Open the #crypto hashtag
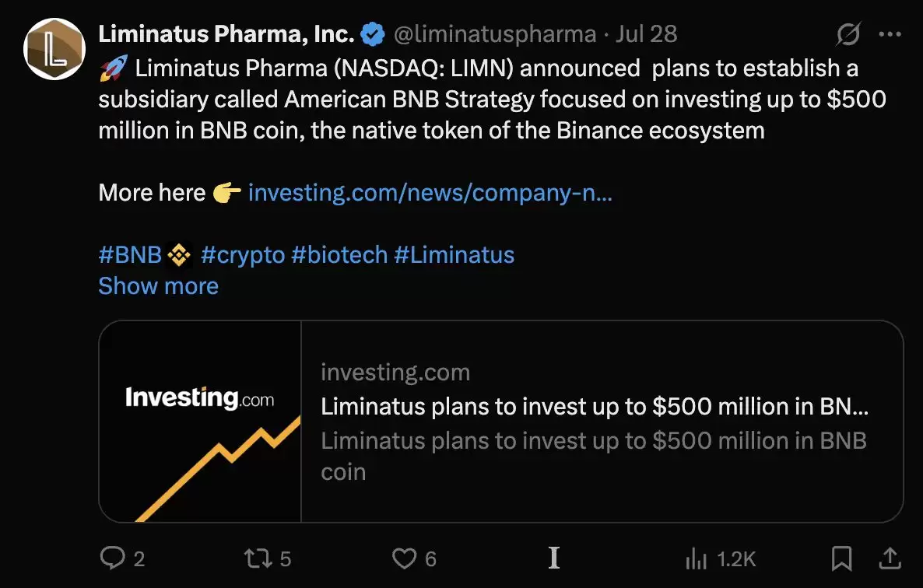Image resolution: width=923 pixels, height=588 pixels. 243,255
